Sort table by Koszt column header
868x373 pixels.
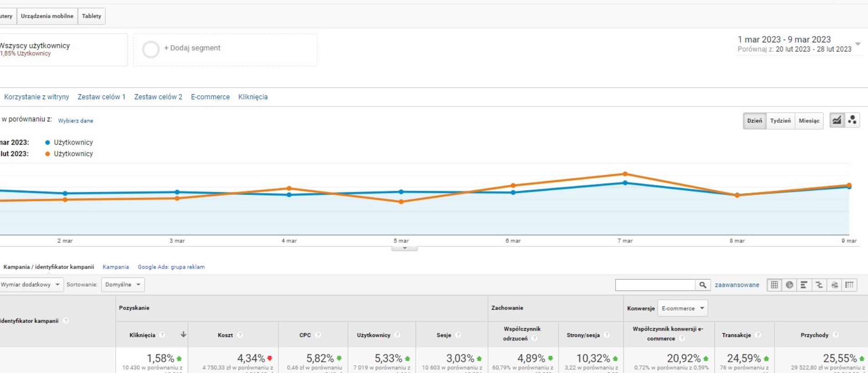tap(225, 335)
